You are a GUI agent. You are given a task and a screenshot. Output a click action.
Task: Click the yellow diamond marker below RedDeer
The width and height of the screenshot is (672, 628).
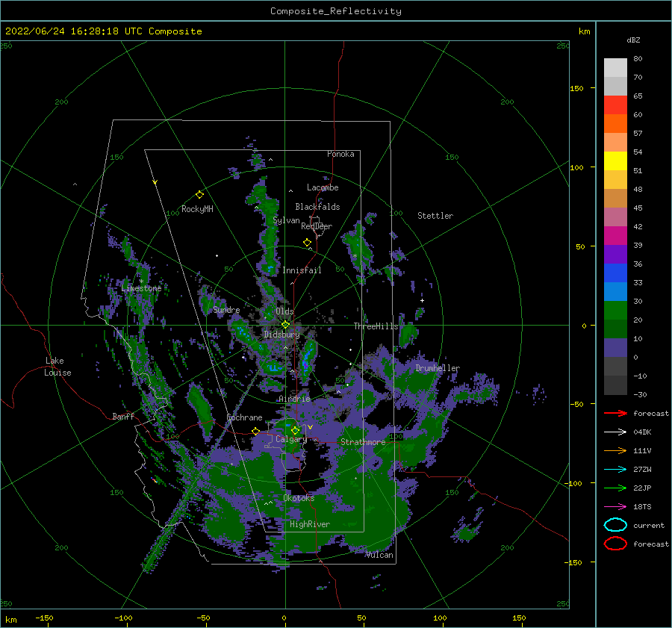tap(307, 243)
